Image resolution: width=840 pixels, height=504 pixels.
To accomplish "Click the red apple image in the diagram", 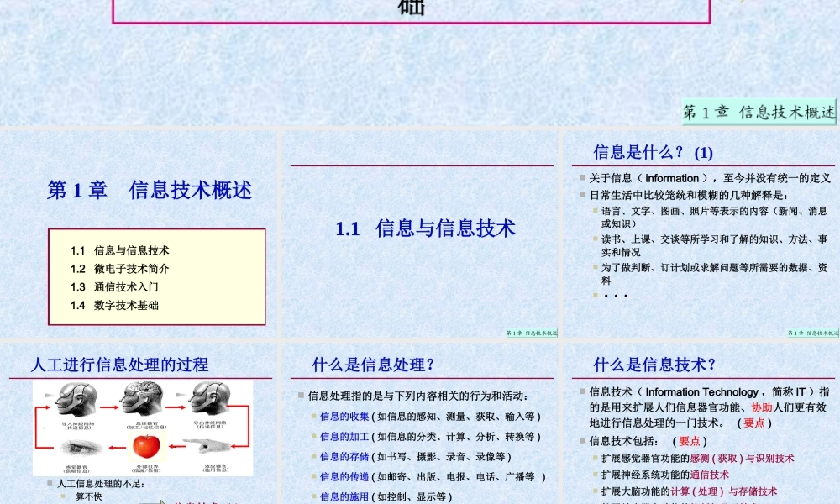I will click(146, 446).
